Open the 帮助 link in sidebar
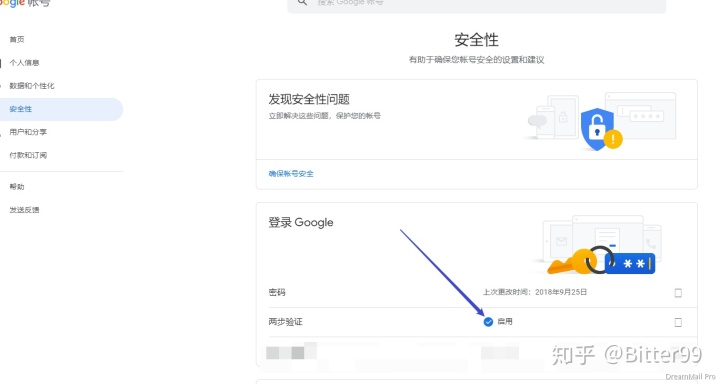 [17, 186]
